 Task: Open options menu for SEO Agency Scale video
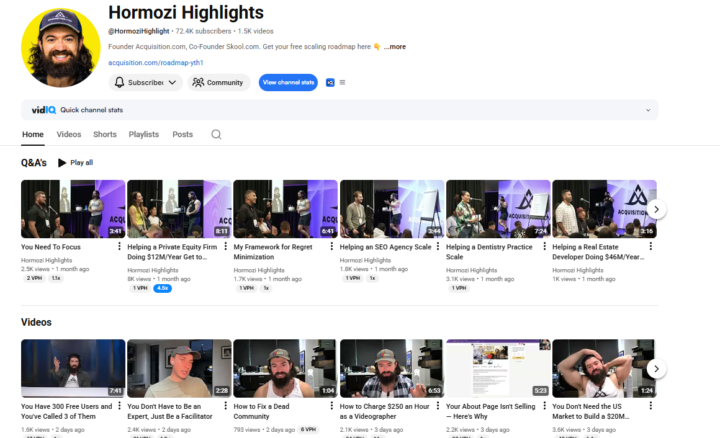[x=438, y=247]
